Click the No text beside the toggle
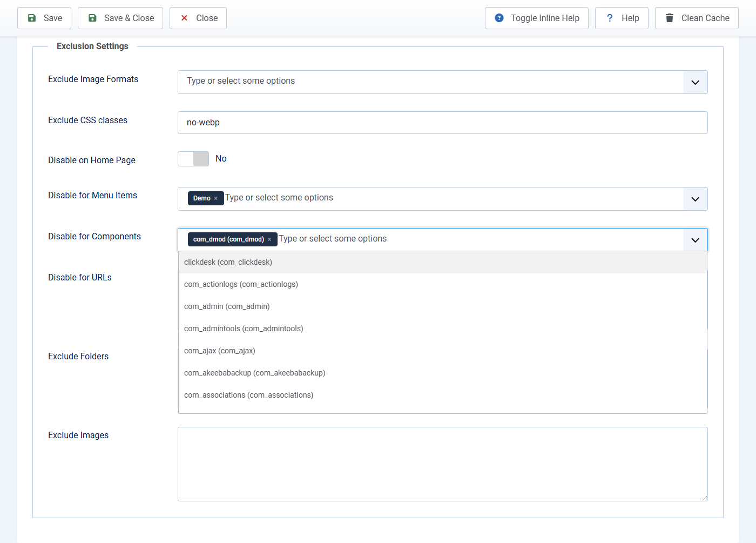The height and width of the screenshot is (543, 756). coord(221,159)
